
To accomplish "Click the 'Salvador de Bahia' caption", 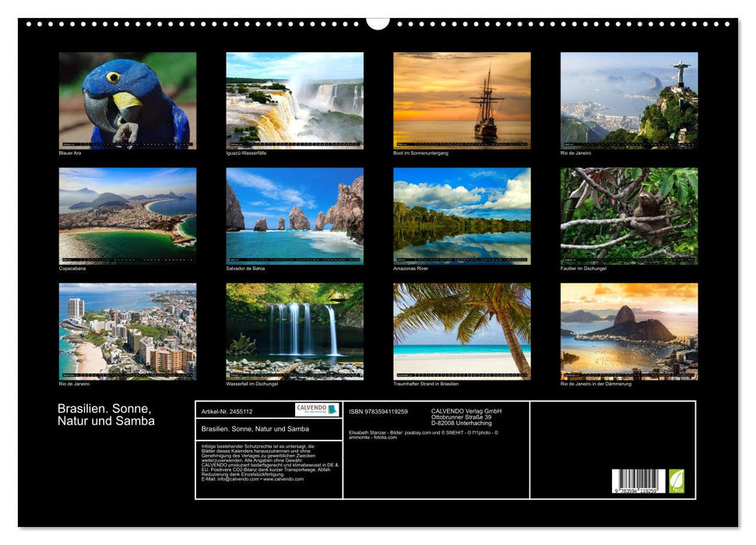I will click(x=245, y=268).
